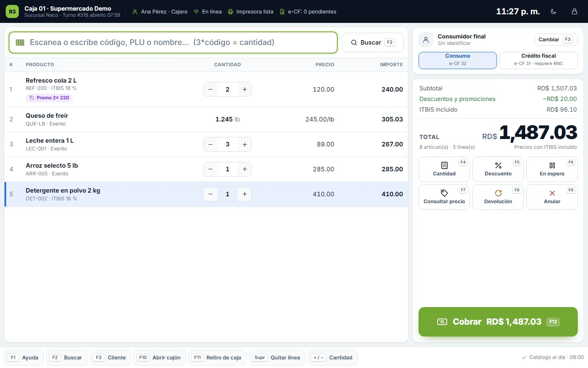
Task: Focus the product scan input field
Action: [173, 43]
